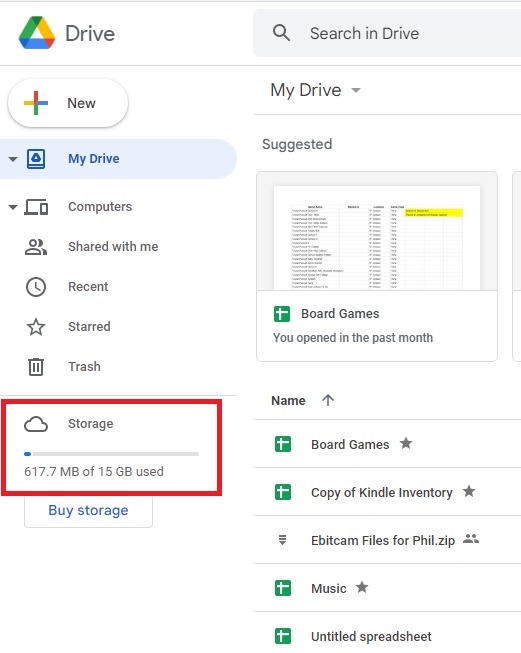The height and width of the screenshot is (653, 521).
Task: Open the My Drive header dropdown
Action: pyautogui.click(x=356, y=90)
